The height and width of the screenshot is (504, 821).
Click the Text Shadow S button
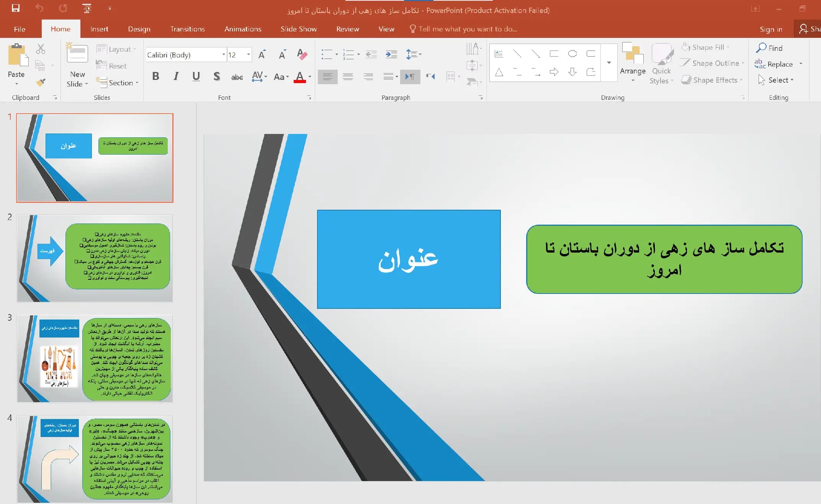point(217,77)
